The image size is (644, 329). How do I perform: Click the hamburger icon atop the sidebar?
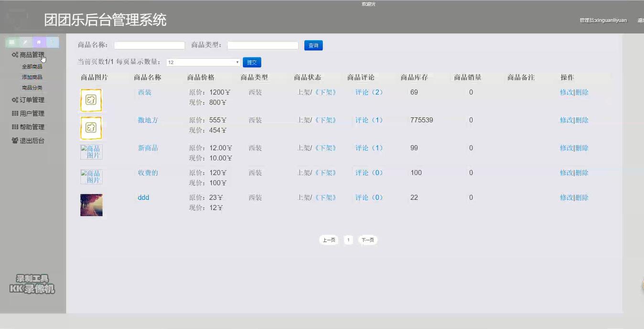pos(11,42)
